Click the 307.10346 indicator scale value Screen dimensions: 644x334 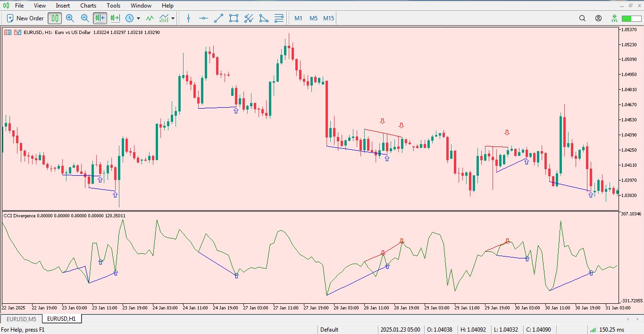click(x=631, y=214)
